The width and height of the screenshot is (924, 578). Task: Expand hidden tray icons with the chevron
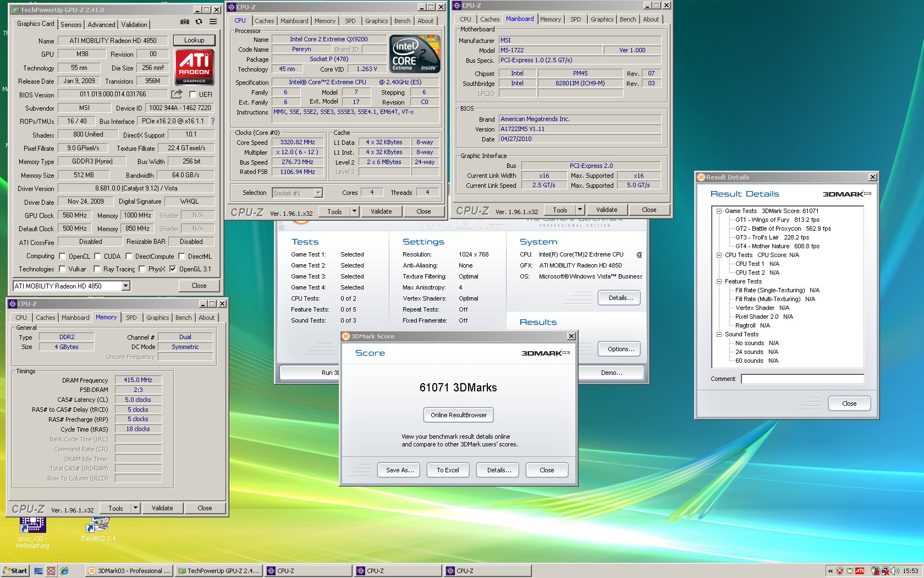831,571
